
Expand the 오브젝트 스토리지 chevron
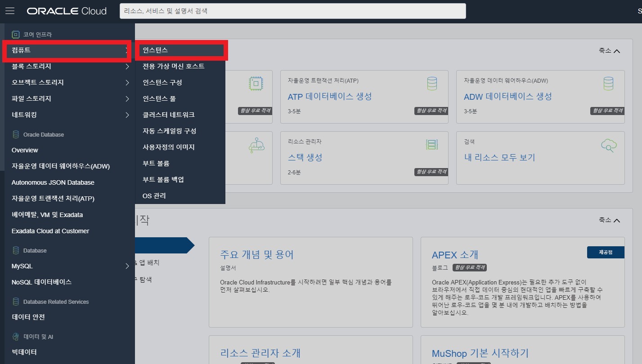point(127,83)
